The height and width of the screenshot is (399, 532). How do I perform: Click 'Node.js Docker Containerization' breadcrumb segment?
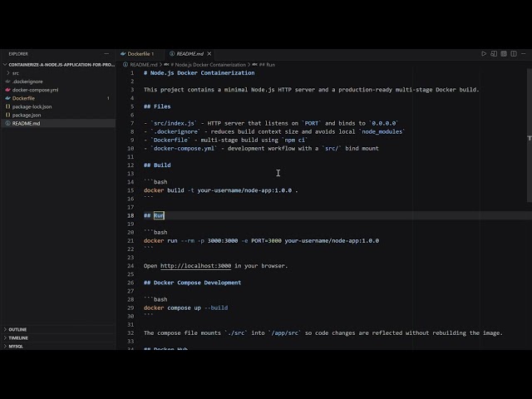coord(208,65)
